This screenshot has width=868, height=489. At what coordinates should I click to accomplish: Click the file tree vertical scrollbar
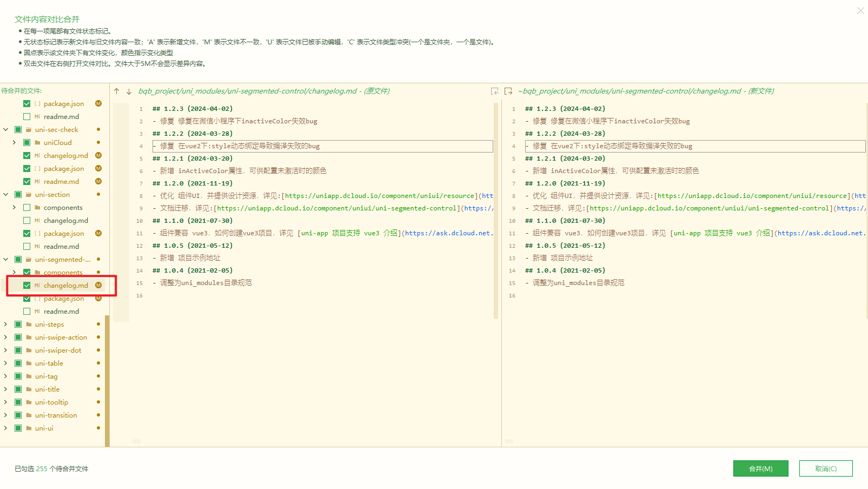(107, 379)
